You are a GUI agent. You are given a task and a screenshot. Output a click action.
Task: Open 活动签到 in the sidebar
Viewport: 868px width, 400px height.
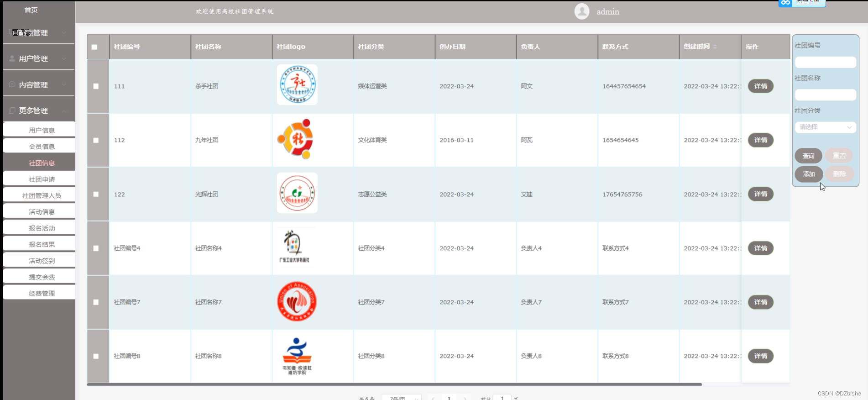pos(39,261)
